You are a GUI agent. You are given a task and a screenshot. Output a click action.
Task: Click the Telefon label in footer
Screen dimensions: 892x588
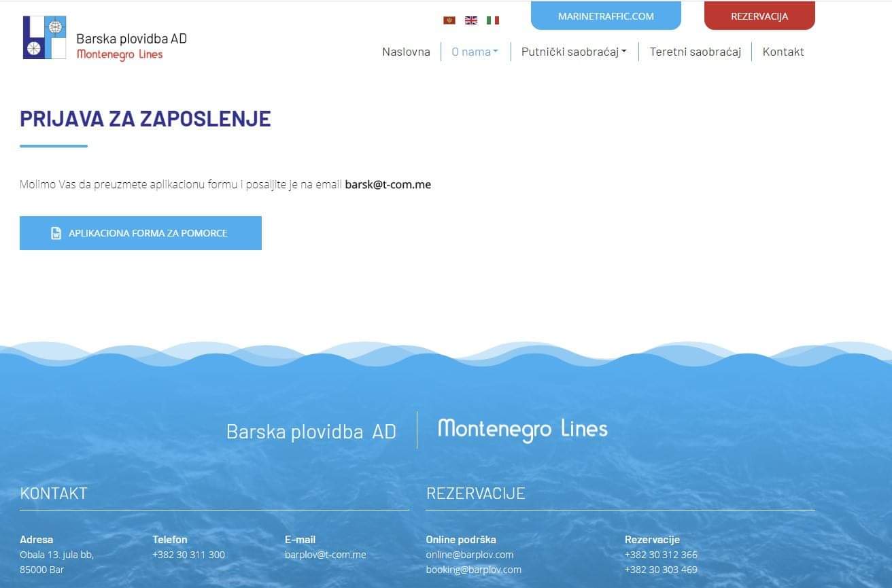(170, 540)
